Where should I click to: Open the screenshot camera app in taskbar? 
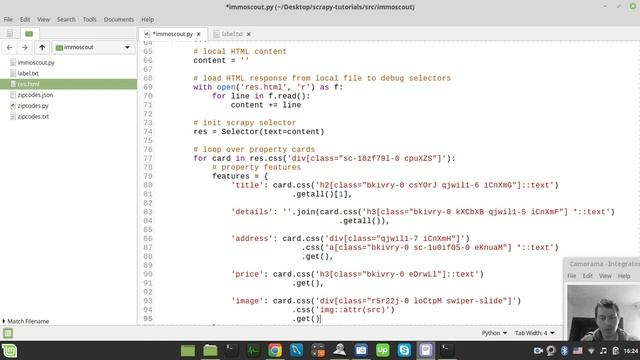(361, 350)
